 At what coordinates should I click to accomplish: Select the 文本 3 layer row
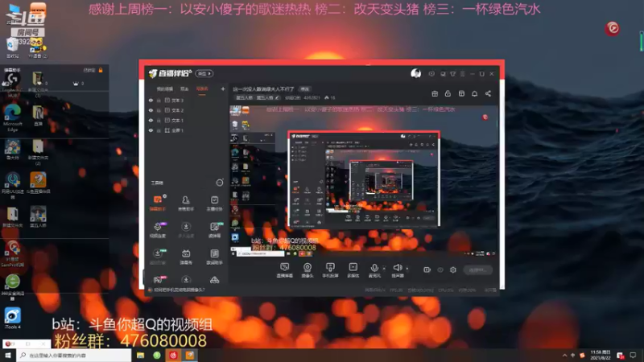click(187, 100)
